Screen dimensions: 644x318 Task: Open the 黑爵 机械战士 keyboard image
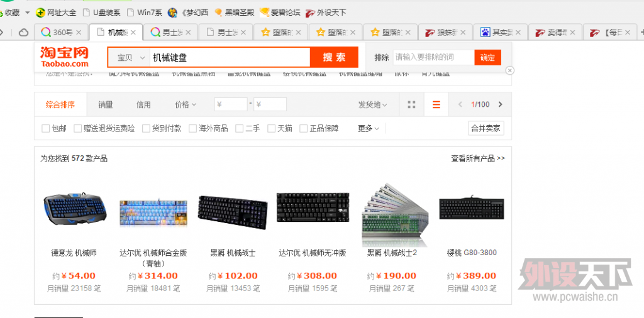click(233, 212)
